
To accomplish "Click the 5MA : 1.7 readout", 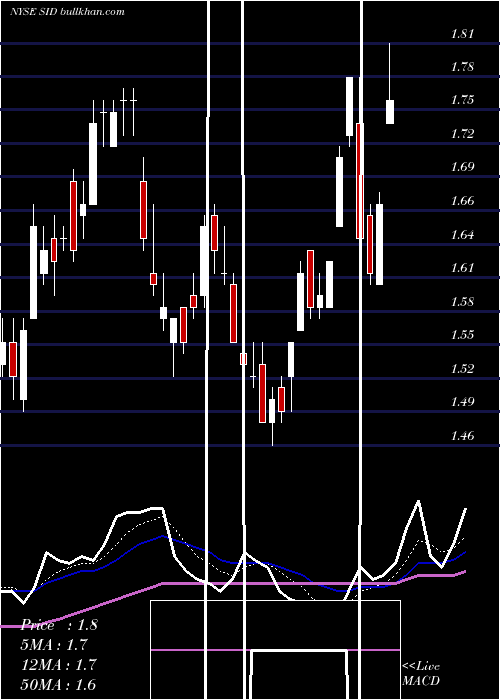I will point(54,645).
